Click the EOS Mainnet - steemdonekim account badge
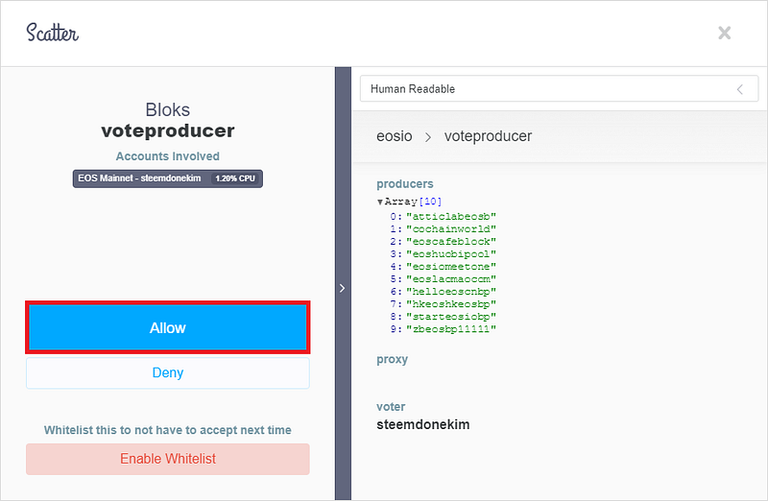 point(168,178)
